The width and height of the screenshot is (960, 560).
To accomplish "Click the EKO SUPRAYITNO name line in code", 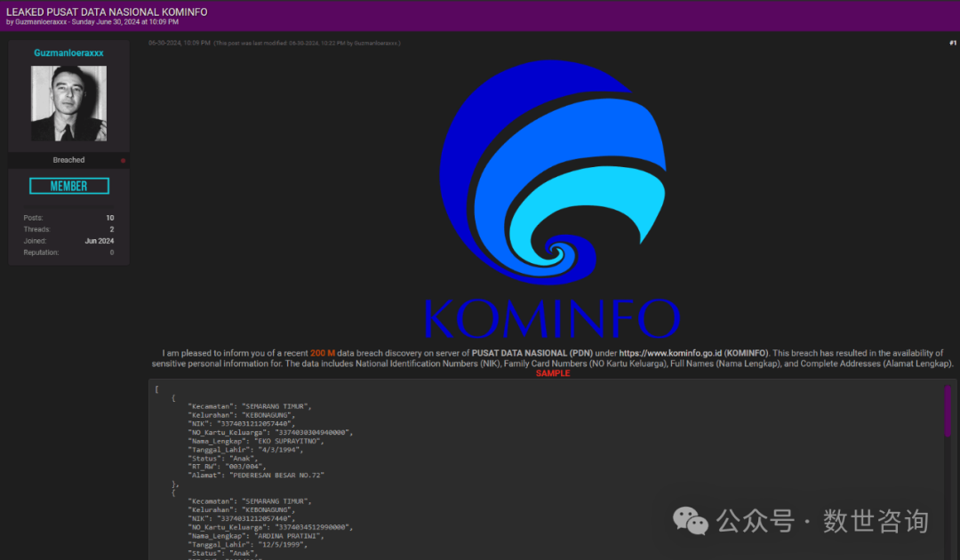I will (x=256, y=441).
